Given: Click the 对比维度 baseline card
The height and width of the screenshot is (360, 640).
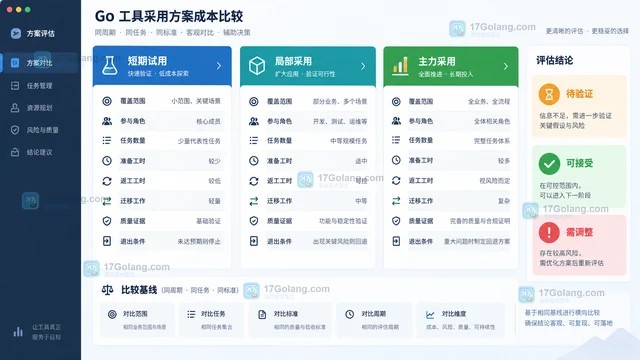Looking at the screenshot, I should pyautogui.click(x=461, y=320).
